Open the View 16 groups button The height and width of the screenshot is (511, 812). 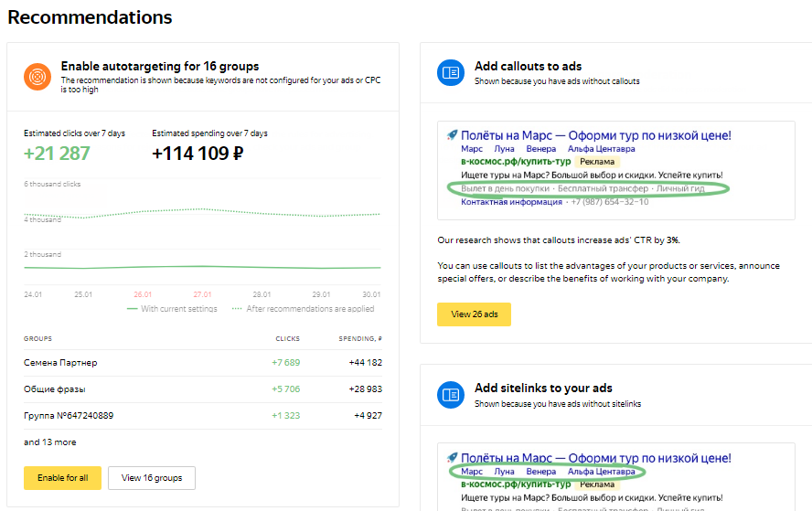152,478
